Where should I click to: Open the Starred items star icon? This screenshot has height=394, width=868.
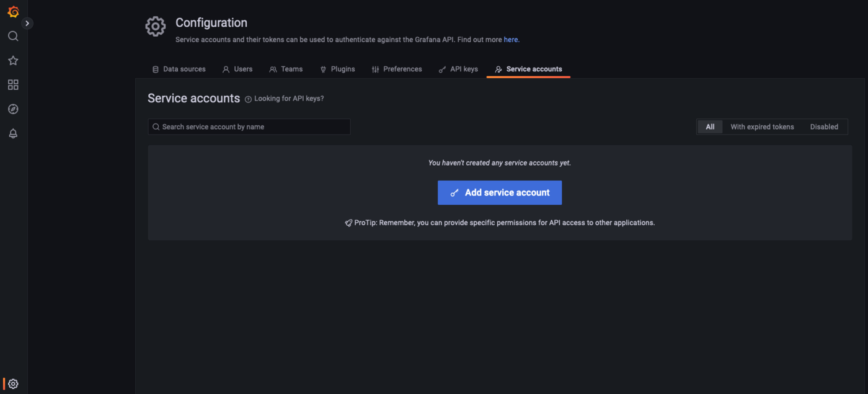[13, 60]
